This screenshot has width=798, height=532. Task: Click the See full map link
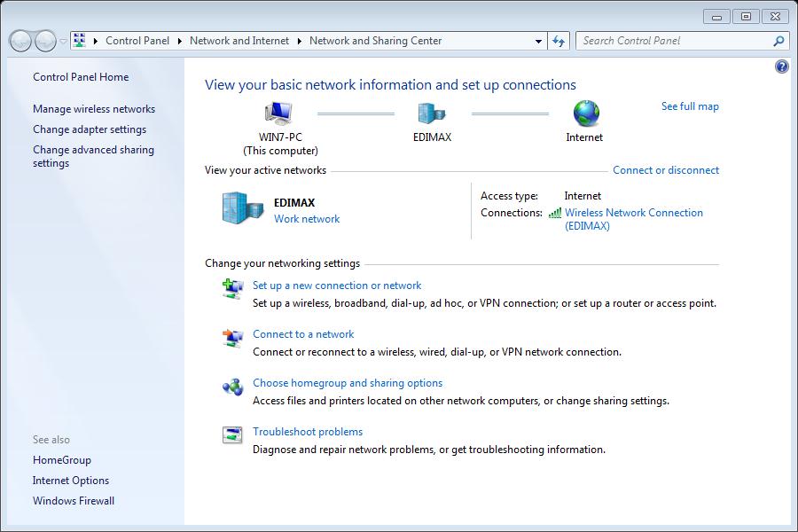point(690,106)
